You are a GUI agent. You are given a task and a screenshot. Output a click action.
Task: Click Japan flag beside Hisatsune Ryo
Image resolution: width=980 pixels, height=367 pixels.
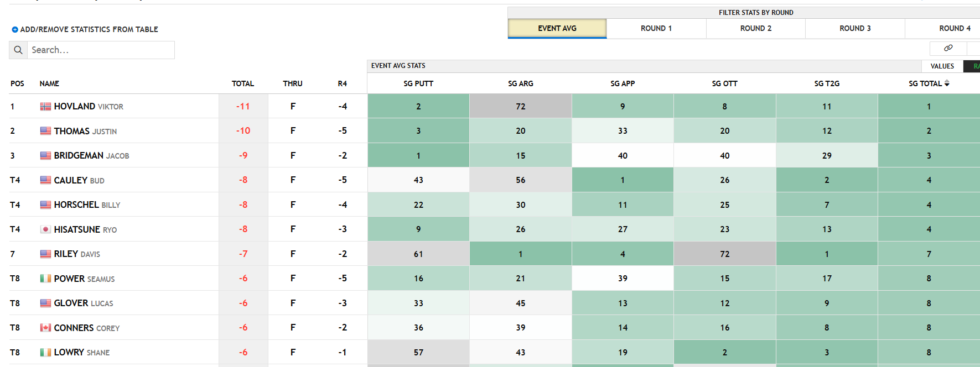coord(45,229)
